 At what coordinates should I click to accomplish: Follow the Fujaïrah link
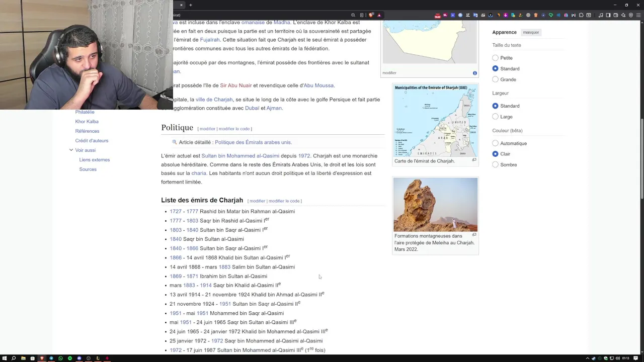point(210,40)
